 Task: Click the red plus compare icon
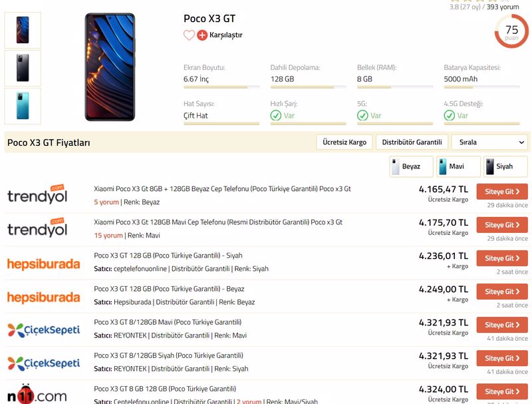click(202, 35)
